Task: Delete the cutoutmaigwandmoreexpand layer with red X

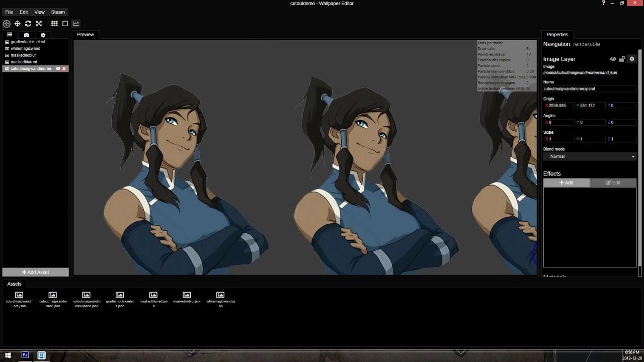Action: click(x=64, y=69)
